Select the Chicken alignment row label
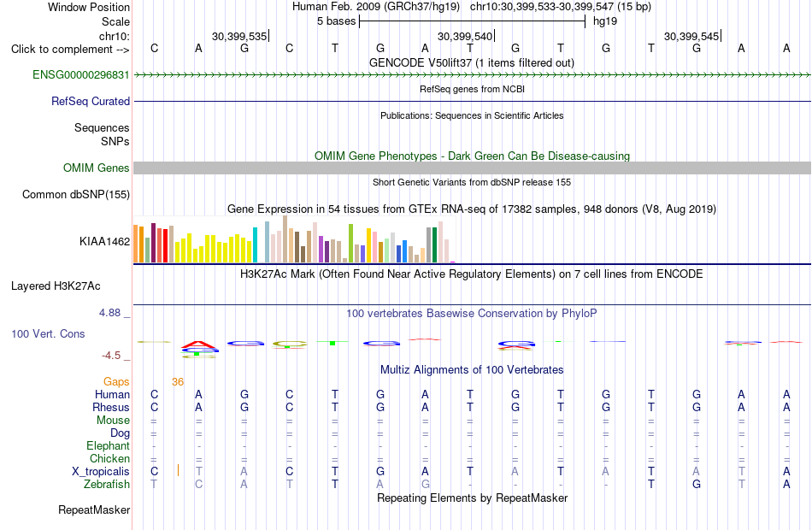812x530 pixels. click(109, 458)
